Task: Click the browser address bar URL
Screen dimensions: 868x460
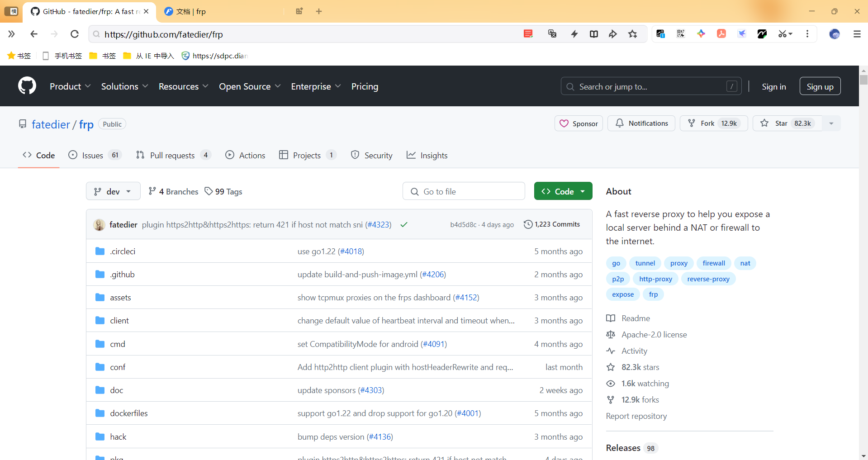Action: (x=163, y=34)
